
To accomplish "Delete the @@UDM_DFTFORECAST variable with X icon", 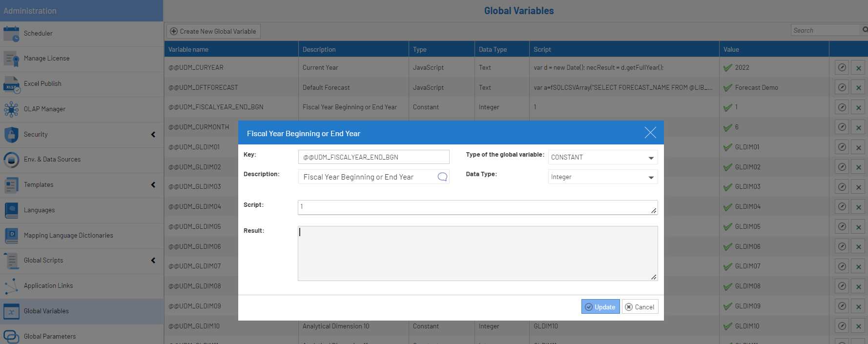I will [x=858, y=88].
